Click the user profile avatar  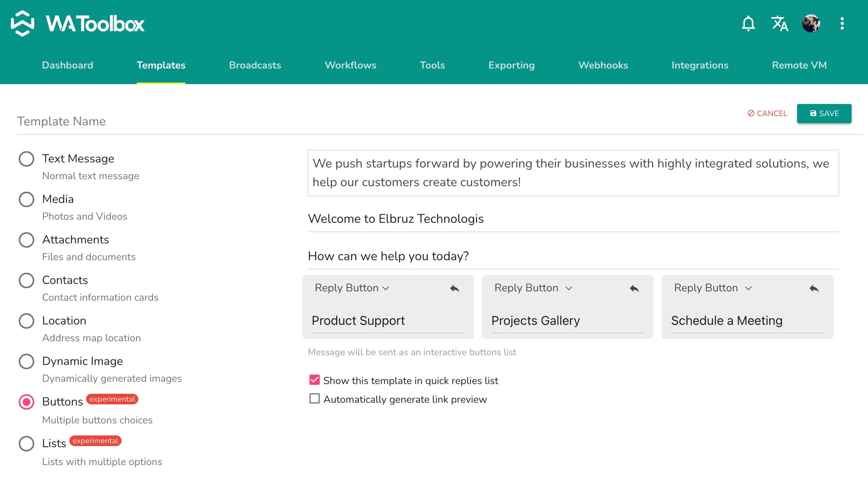click(811, 23)
